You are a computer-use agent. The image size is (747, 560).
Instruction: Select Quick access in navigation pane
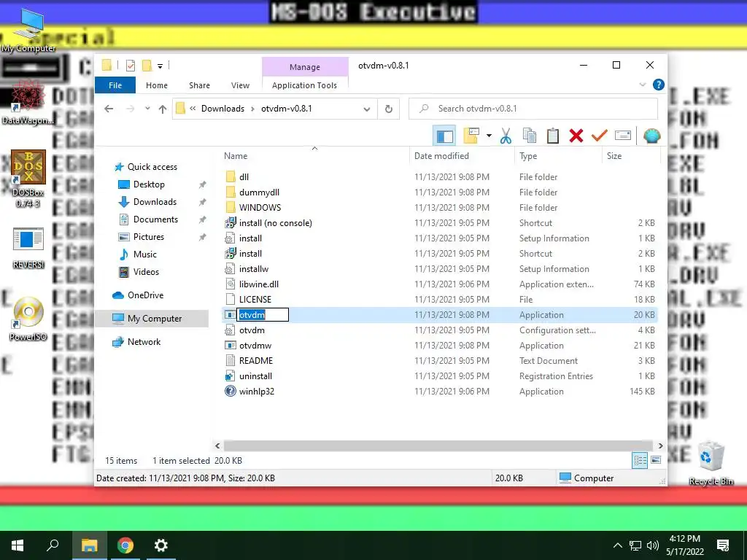152,167
